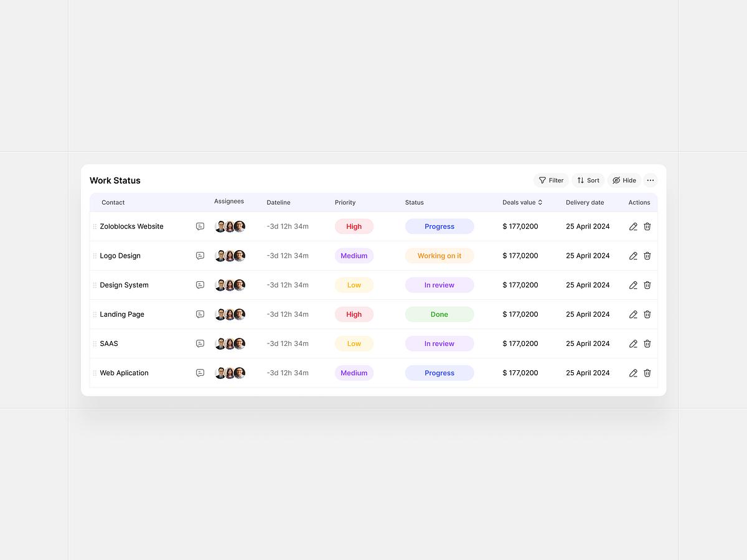This screenshot has height=560, width=747.
Task: Toggle Deals value sort with its chevron
Action: (x=540, y=202)
